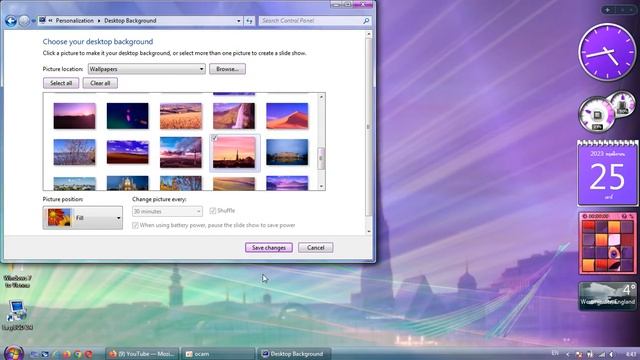Toggle pause slide show on battery checkbox

[135, 225]
